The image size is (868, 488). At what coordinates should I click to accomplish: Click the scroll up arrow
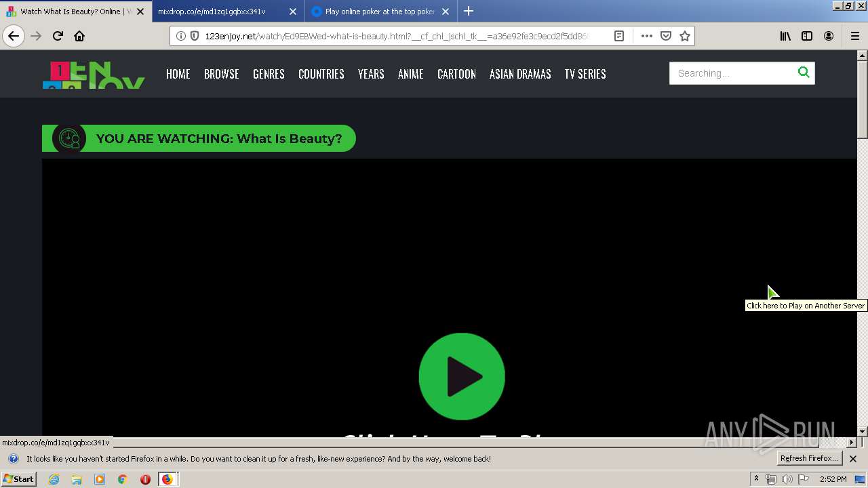pos(863,56)
